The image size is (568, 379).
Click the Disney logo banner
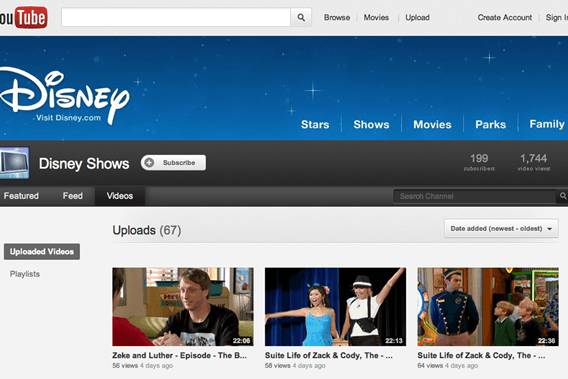click(64, 96)
